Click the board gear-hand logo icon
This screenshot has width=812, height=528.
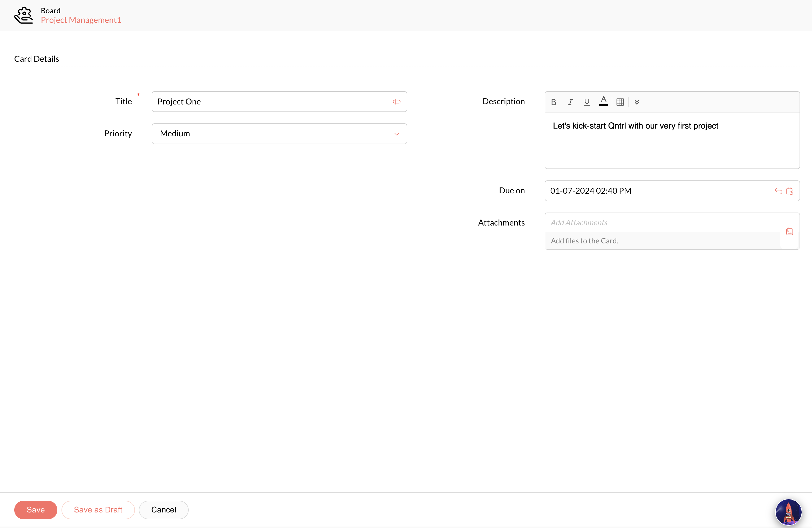tap(24, 15)
